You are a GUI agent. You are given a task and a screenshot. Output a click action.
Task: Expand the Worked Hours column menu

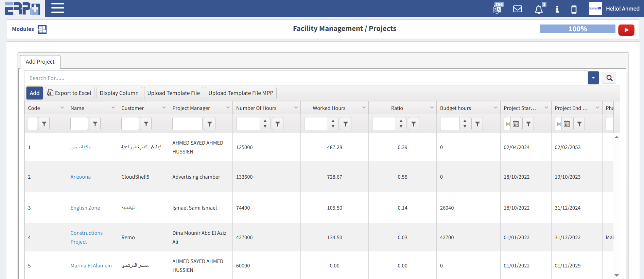364,108
